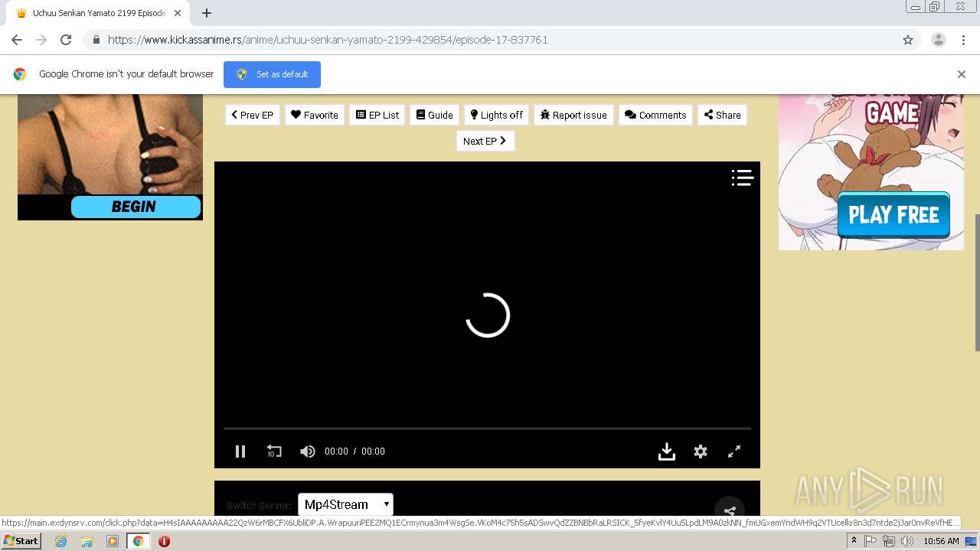Screen dimensions: 980x551
Task: Open the Chrome profile icon
Action: point(939,40)
